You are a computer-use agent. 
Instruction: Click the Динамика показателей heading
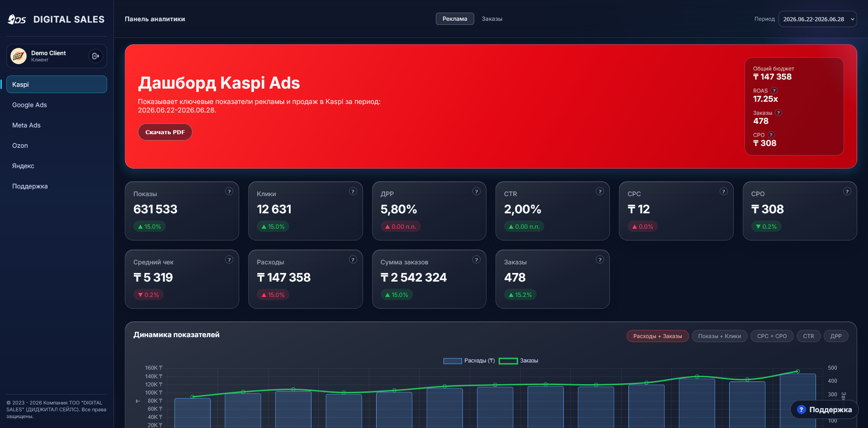coord(176,334)
